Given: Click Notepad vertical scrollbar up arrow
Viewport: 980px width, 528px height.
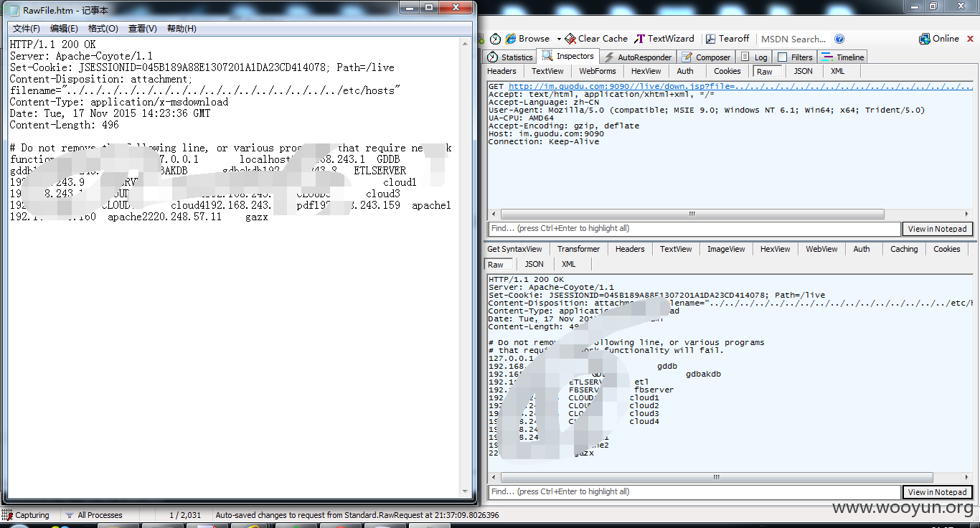Looking at the screenshot, I should coord(466,43).
